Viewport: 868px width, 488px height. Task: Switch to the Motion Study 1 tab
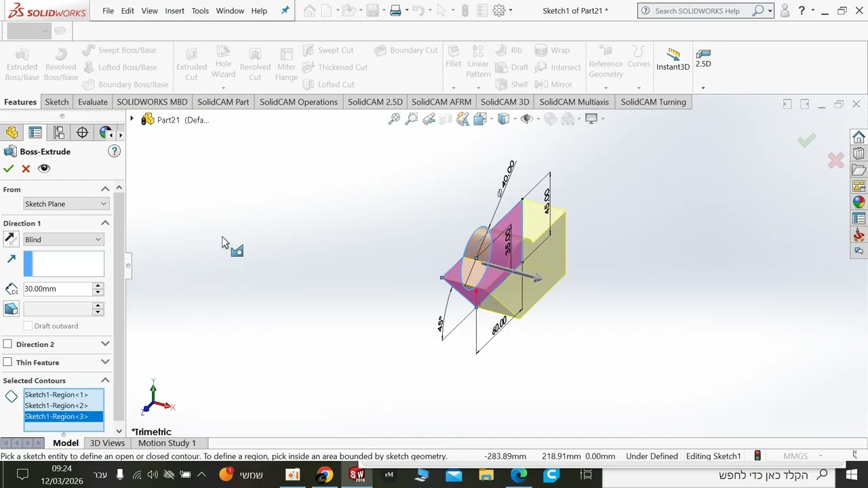[167, 443]
